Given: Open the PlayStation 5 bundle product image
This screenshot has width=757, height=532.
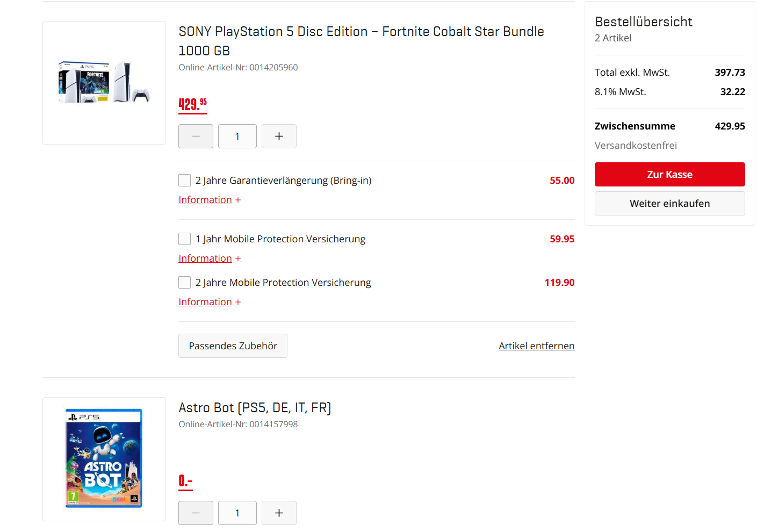Looking at the screenshot, I should 104,83.
